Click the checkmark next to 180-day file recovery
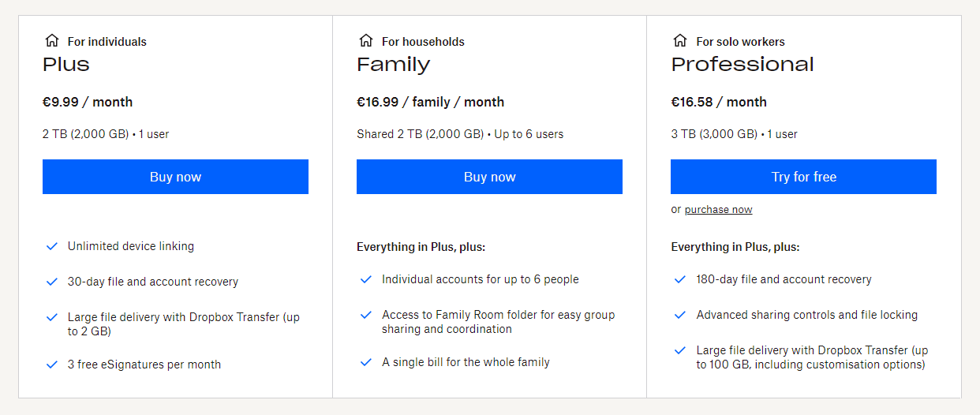 pos(680,279)
